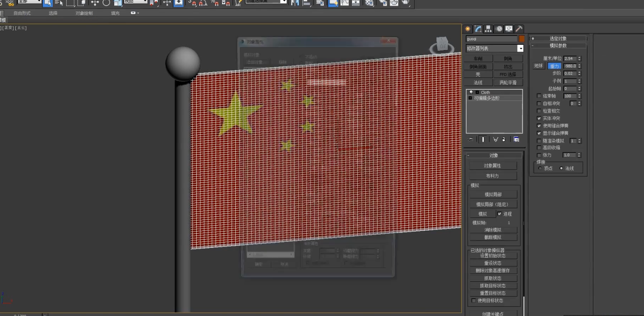
Task: Select the 顶点 radio button
Action: pyautogui.click(x=540, y=168)
